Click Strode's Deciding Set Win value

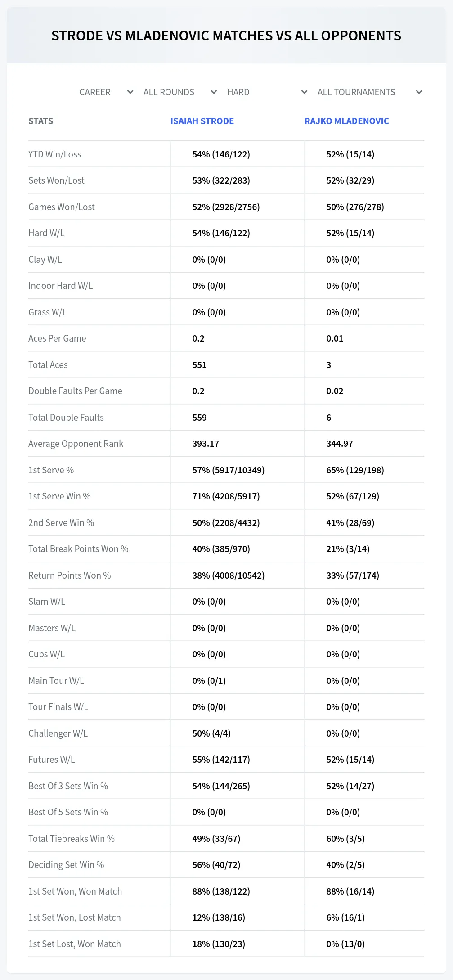(216, 865)
